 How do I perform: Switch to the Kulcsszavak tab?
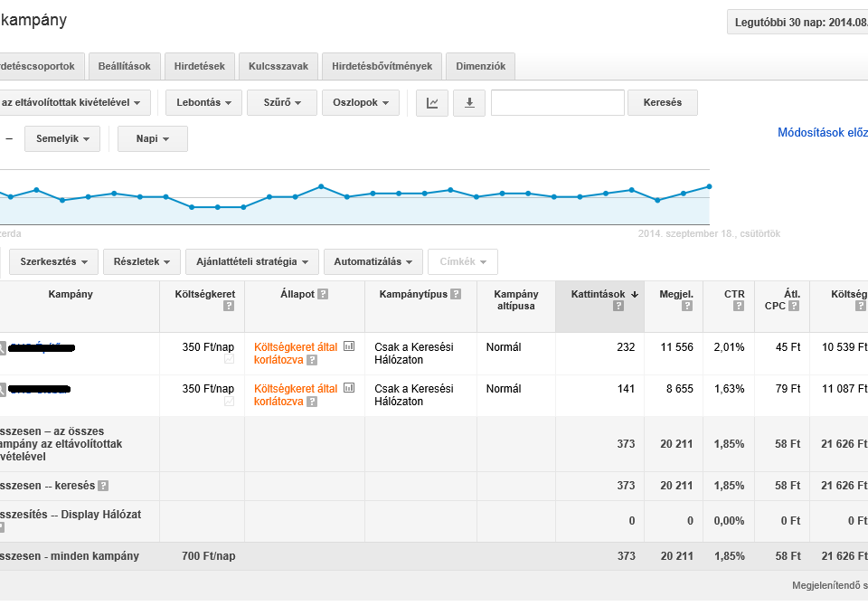tap(278, 66)
